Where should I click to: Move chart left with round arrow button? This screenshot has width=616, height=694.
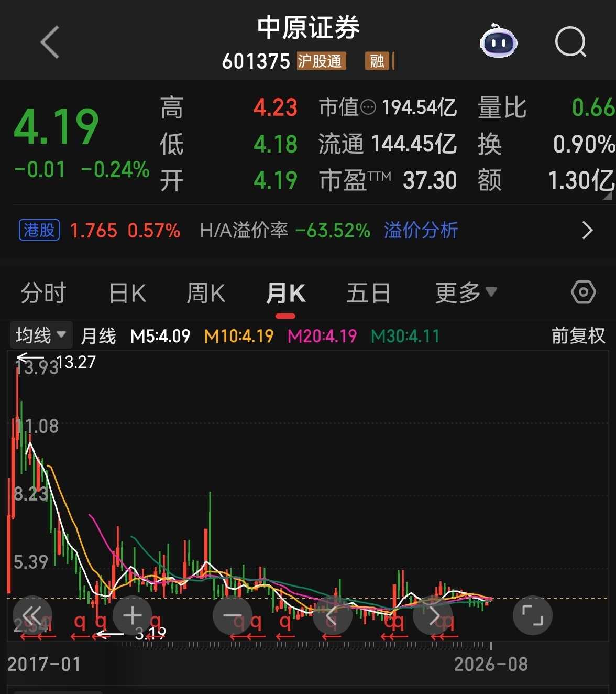(332, 615)
